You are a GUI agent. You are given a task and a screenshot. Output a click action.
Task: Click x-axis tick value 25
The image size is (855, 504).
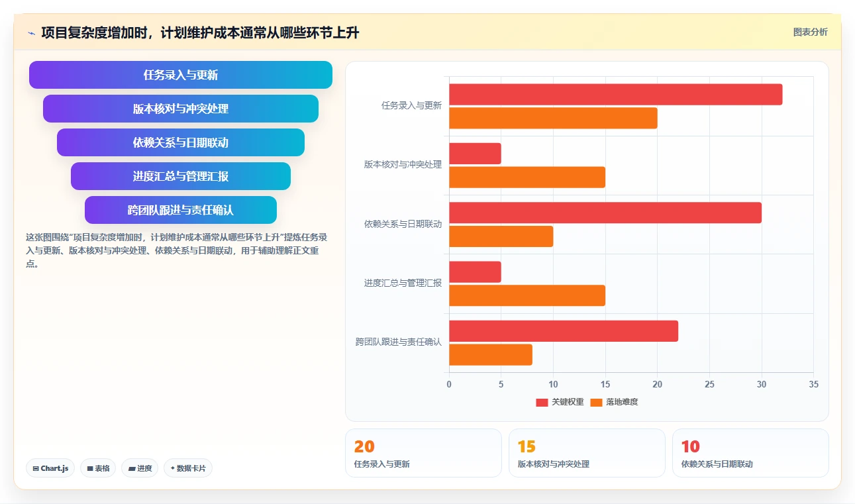click(x=709, y=384)
